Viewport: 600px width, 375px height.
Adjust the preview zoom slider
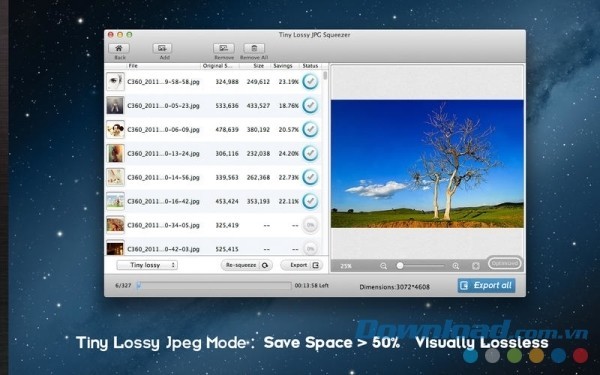point(421,266)
